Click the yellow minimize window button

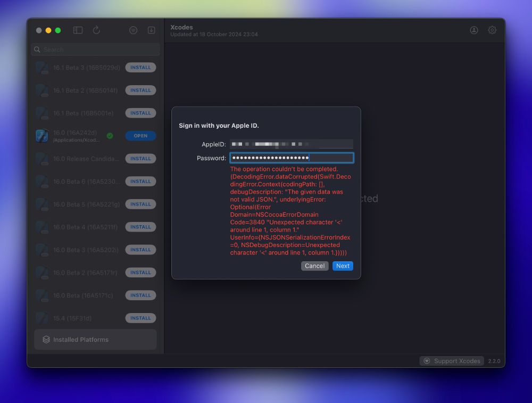[x=48, y=30]
